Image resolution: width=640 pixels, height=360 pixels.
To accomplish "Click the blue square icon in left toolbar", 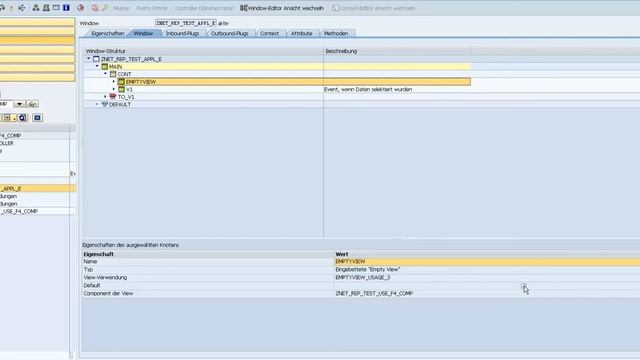I will (x=38, y=118).
